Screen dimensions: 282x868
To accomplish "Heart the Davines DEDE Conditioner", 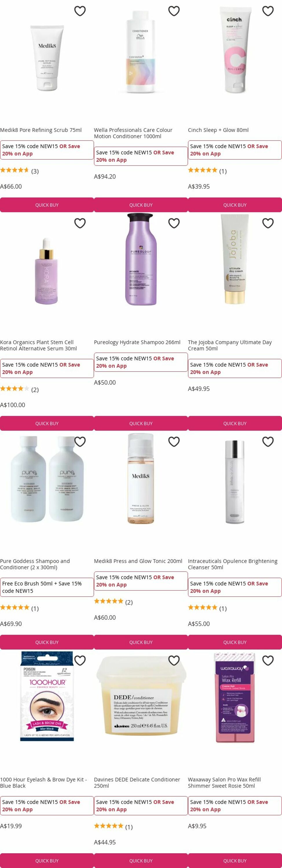I will pos(174,661).
